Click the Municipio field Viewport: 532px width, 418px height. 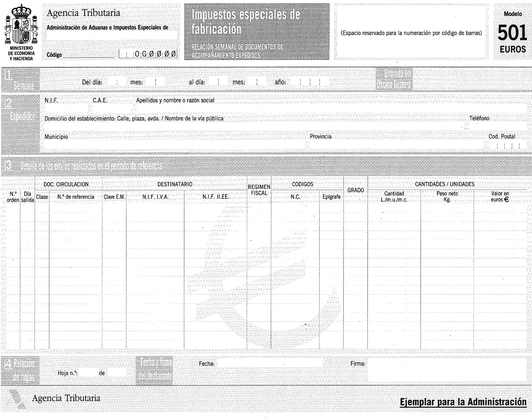point(175,144)
